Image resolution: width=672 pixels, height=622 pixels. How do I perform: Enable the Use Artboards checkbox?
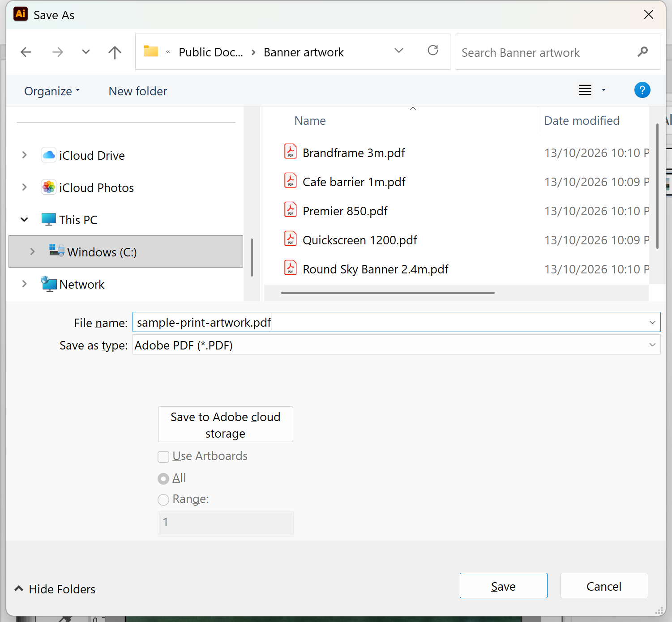(x=163, y=457)
